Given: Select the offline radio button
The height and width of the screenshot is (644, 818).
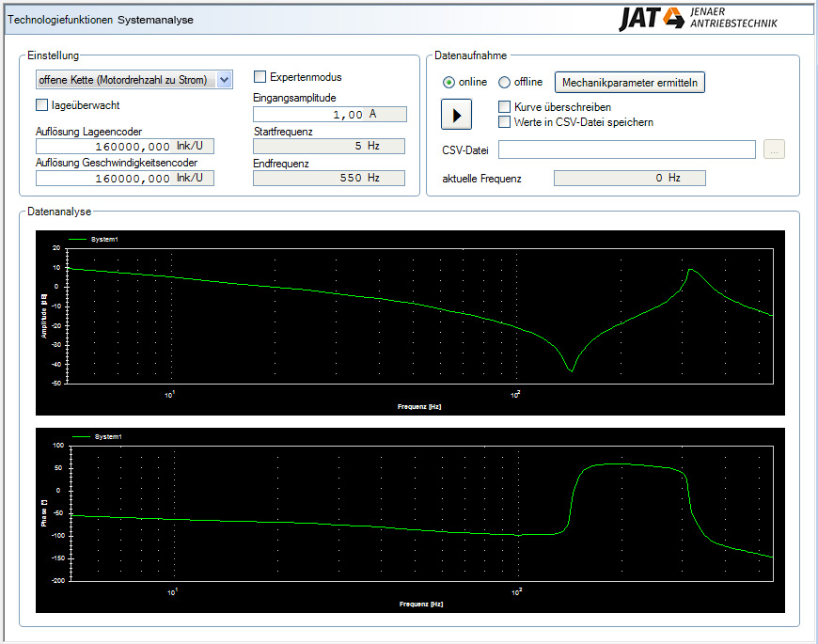Looking at the screenshot, I should tap(504, 82).
